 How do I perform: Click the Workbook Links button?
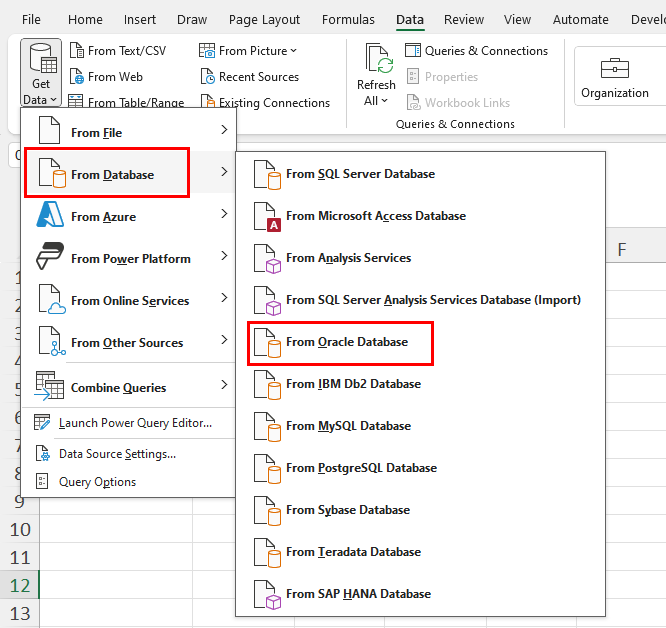pos(458,102)
